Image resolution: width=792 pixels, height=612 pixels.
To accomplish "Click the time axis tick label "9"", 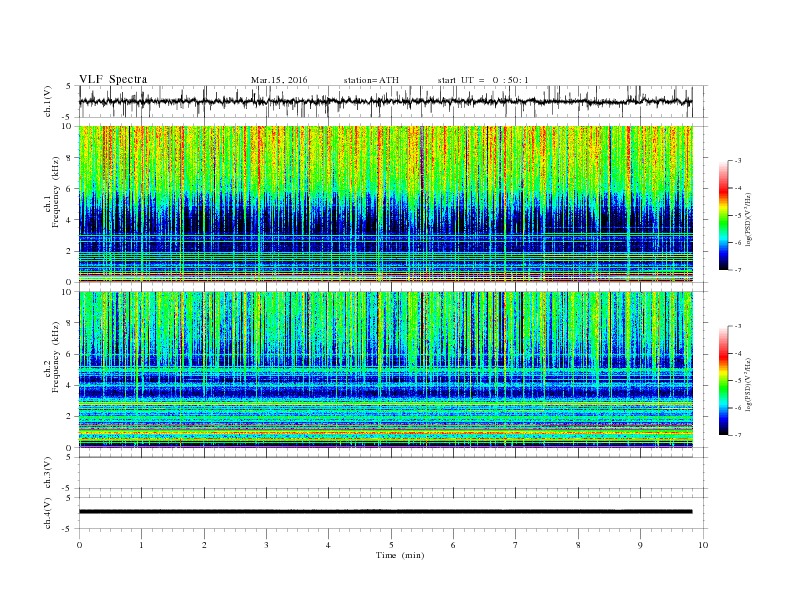I will pyautogui.click(x=640, y=545).
